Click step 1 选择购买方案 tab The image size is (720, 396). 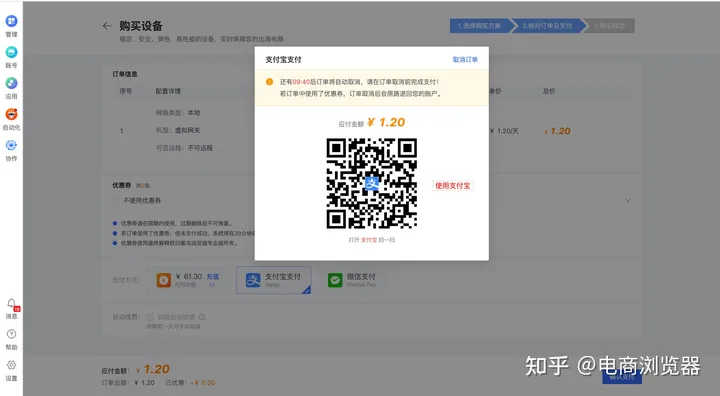[x=480, y=26]
